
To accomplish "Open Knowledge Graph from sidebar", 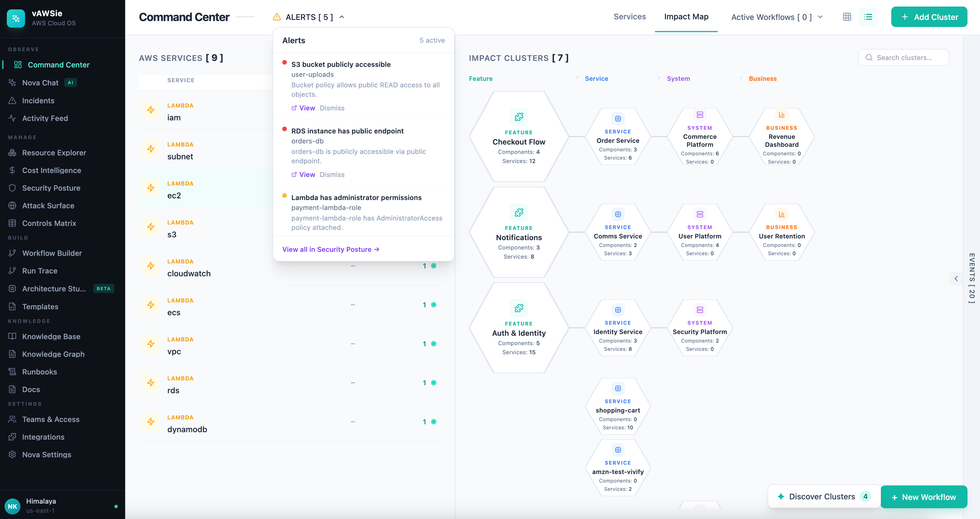I will coord(53,354).
